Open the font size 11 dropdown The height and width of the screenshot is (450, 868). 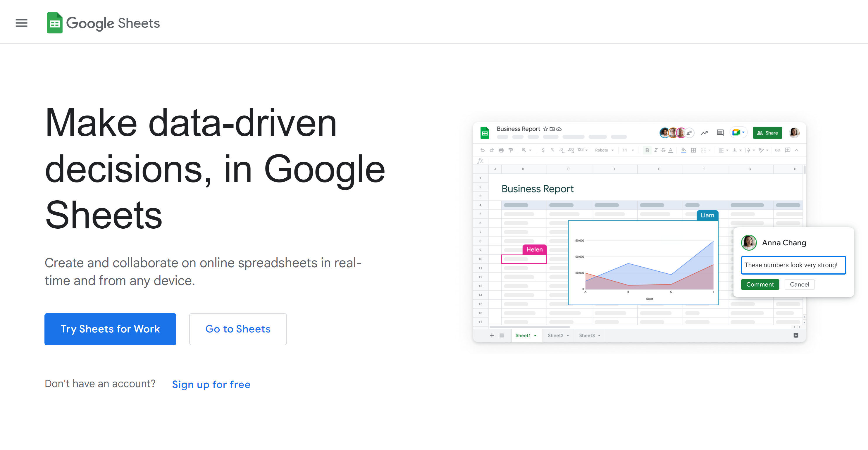tap(628, 150)
